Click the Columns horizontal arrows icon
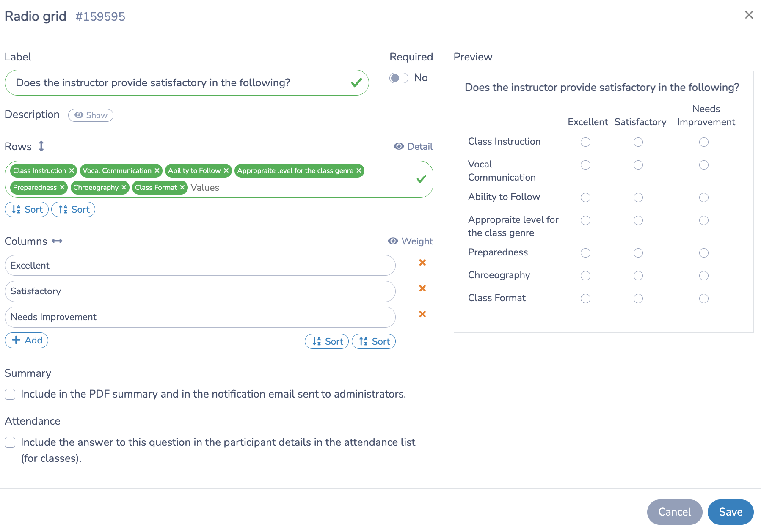The image size is (761, 532). pyautogui.click(x=57, y=241)
